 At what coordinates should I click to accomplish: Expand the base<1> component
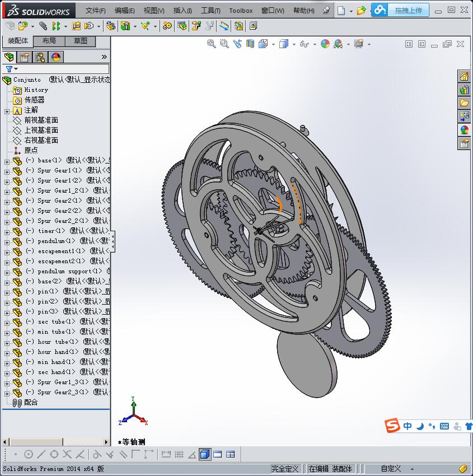coord(7,162)
